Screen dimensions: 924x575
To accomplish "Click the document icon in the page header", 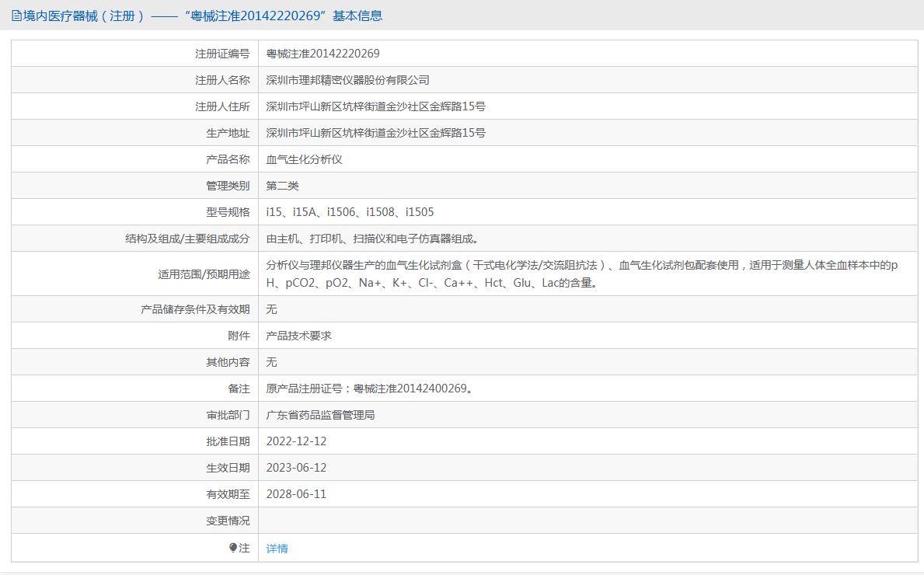I will (16, 16).
